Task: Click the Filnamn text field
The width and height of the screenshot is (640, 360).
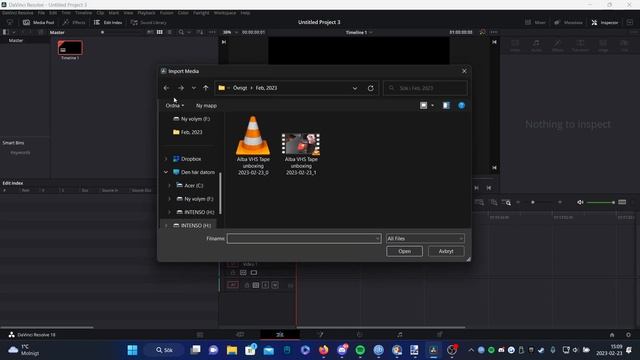Action: 304,238
